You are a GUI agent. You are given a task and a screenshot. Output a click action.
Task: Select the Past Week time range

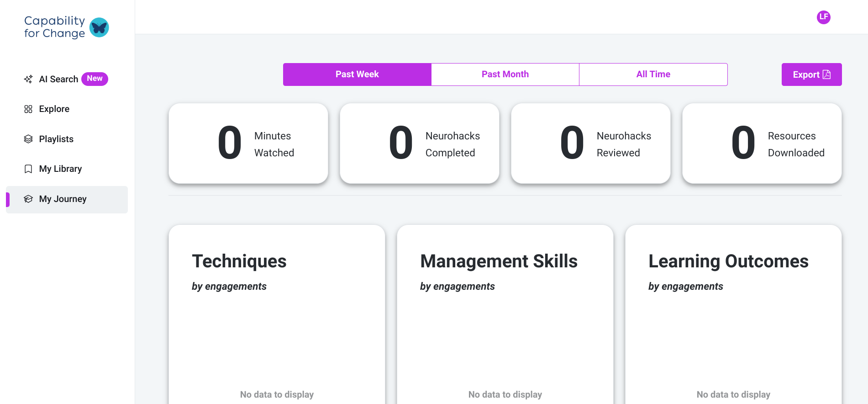(x=357, y=74)
